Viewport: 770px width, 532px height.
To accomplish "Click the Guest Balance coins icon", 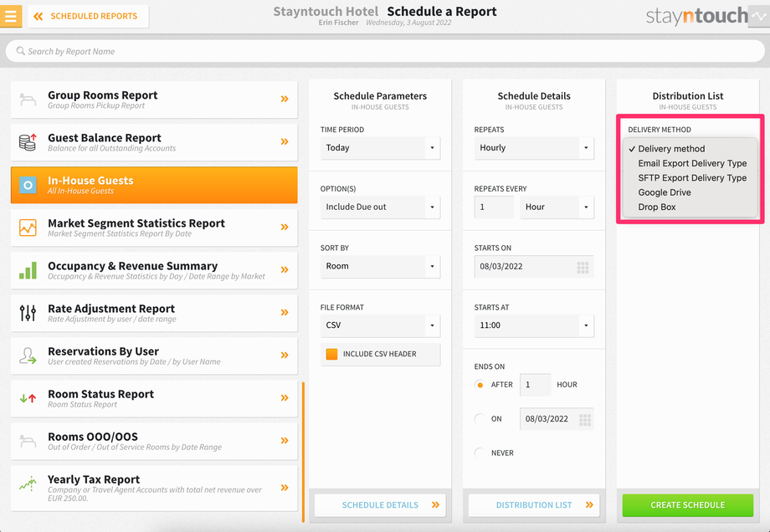I will pyautogui.click(x=28, y=142).
